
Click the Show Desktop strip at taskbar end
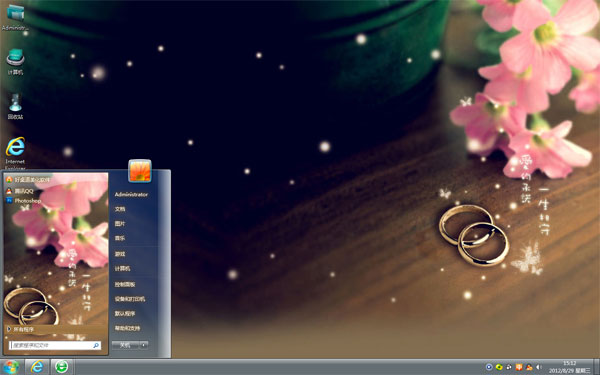click(x=597, y=367)
